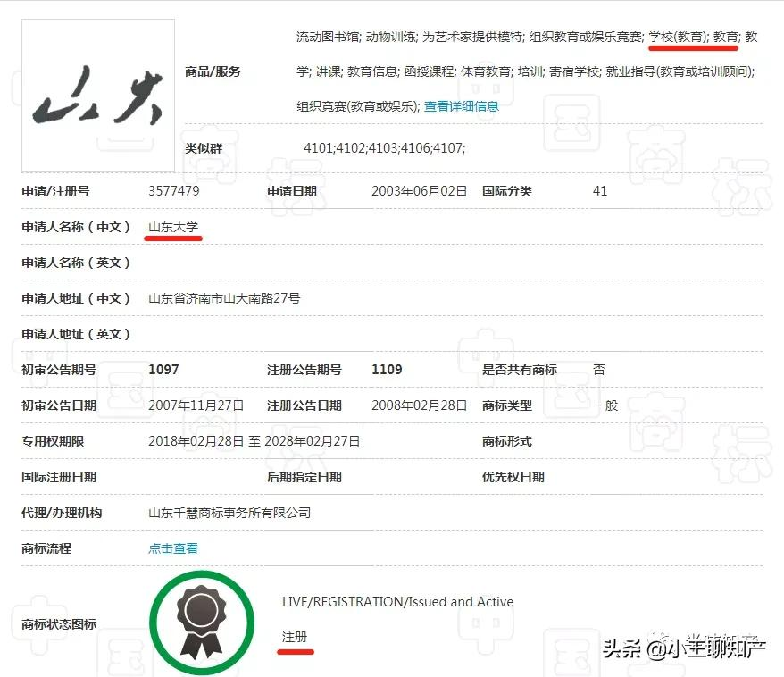Click the 国际分类 label

tap(506, 191)
